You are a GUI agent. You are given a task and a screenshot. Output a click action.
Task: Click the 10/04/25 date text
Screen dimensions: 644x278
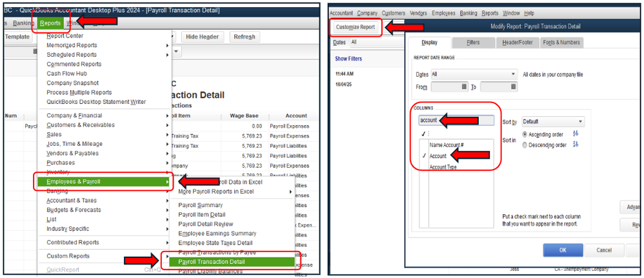coord(343,84)
